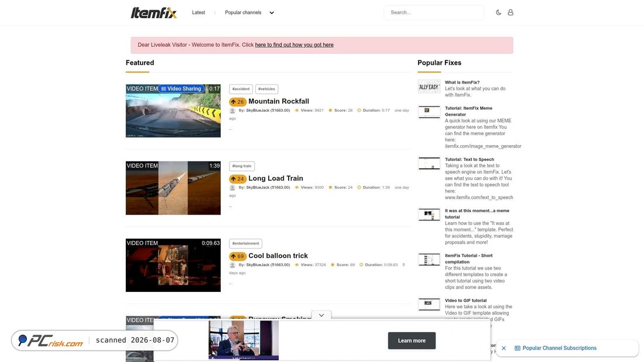
Task: Select the #vehicles tag
Action: coord(266,89)
